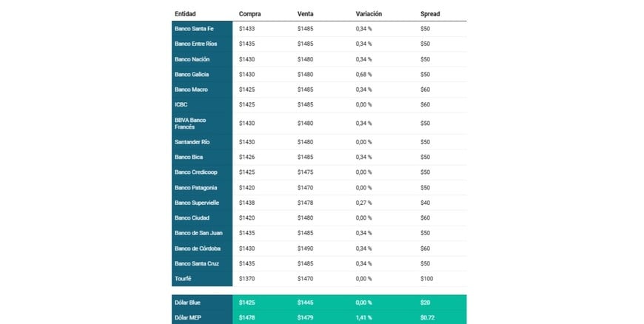Image resolution: width=644 pixels, height=324 pixels.
Task: Click Dólar Blue venta value $1445
Action: (x=306, y=303)
